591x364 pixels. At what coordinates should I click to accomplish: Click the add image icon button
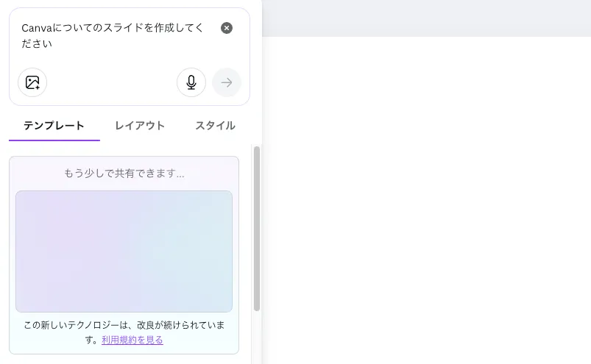[32, 82]
